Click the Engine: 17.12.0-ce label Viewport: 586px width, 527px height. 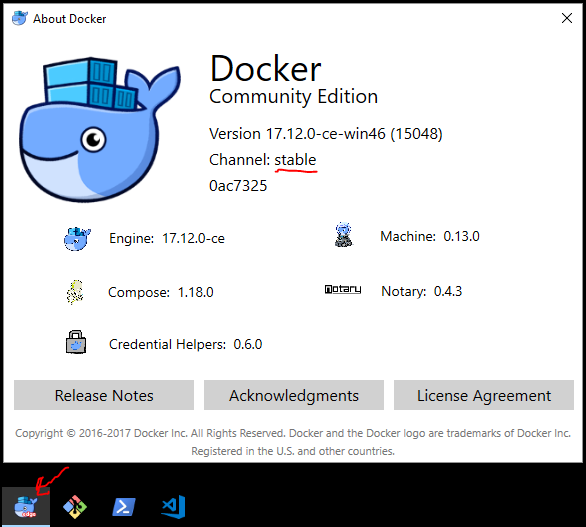(x=167, y=238)
